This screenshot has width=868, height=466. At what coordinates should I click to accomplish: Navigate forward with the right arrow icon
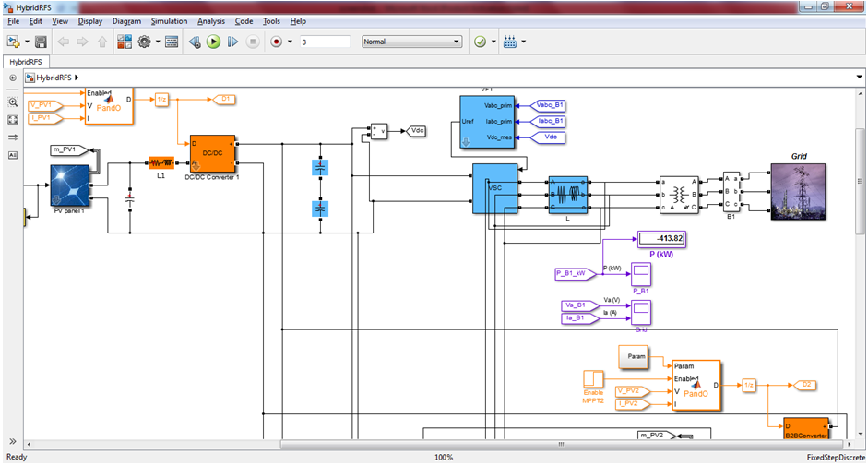[82, 42]
